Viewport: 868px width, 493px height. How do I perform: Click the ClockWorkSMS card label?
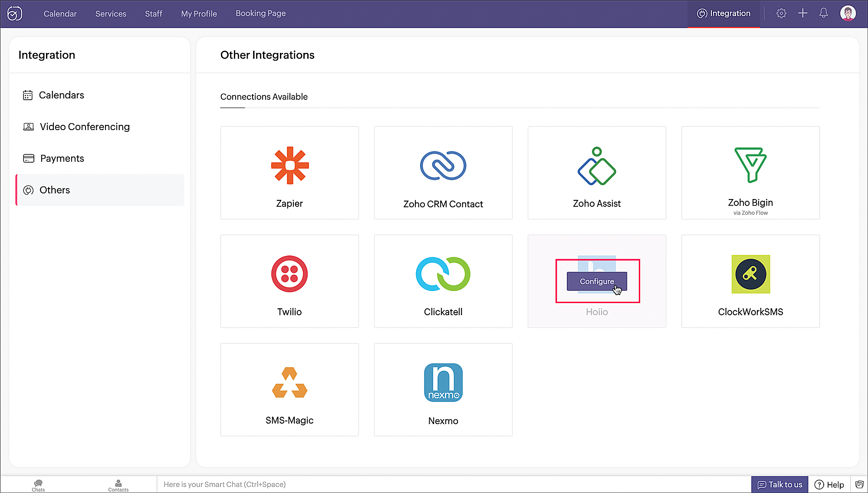(x=750, y=312)
